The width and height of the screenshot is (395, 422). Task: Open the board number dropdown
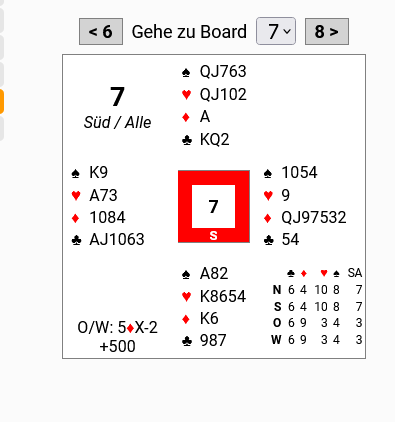point(276,31)
